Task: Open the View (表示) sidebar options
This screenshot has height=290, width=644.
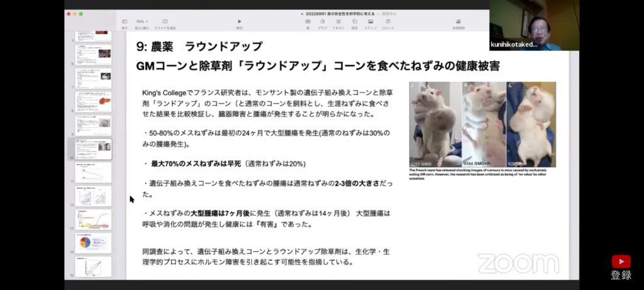Action: click(x=125, y=23)
